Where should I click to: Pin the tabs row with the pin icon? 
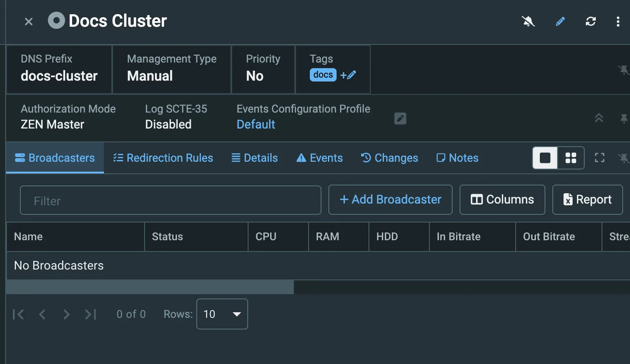pos(624,158)
